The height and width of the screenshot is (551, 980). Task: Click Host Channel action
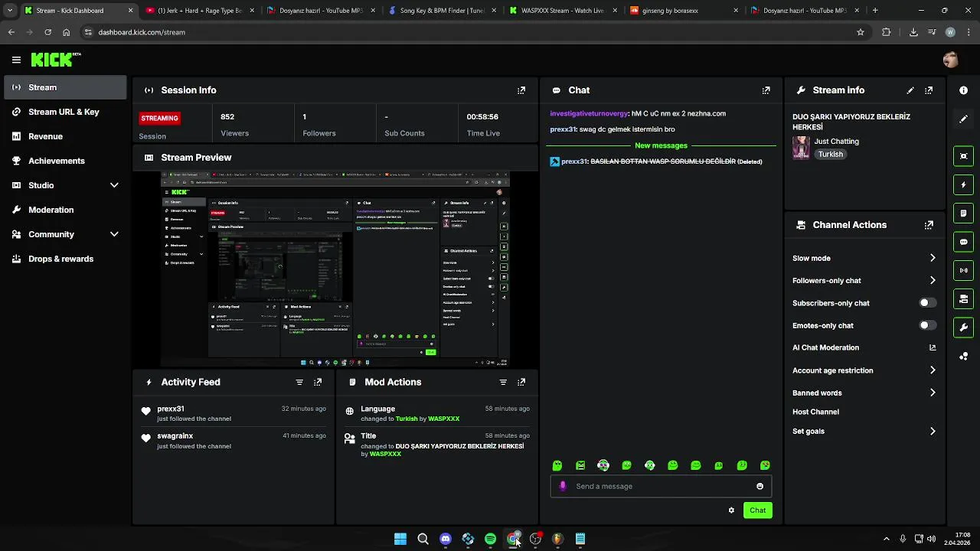(x=815, y=412)
